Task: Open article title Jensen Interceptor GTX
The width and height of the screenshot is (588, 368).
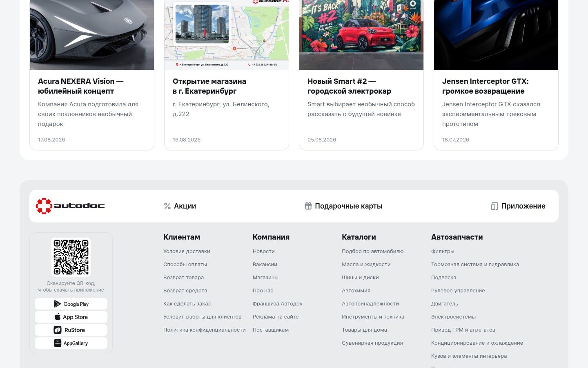Action: click(x=486, y=86)
